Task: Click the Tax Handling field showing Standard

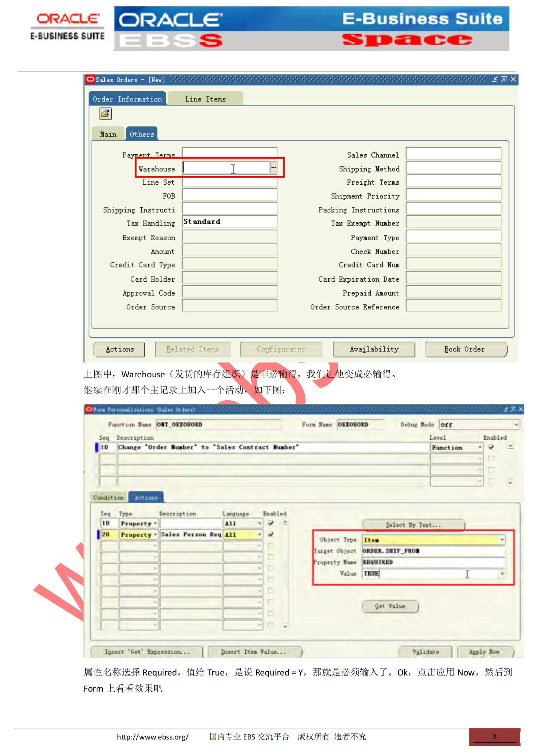Action: point(230,222)
